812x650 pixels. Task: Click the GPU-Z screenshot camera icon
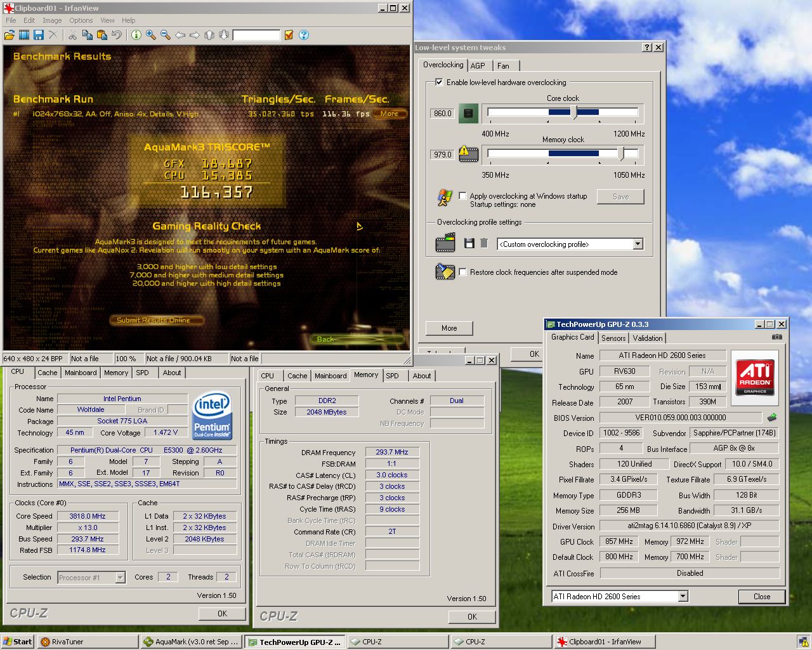pos(777,337)
